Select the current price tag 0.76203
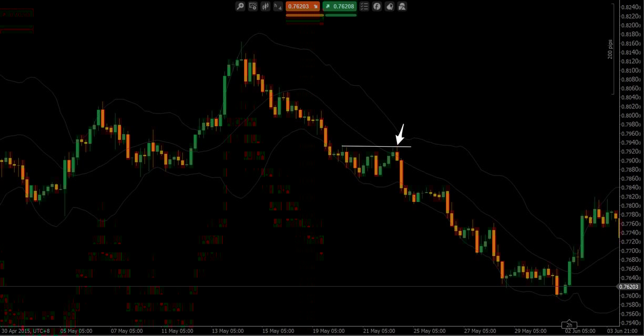This screenshot has width=644, height=336. (628, 287)
